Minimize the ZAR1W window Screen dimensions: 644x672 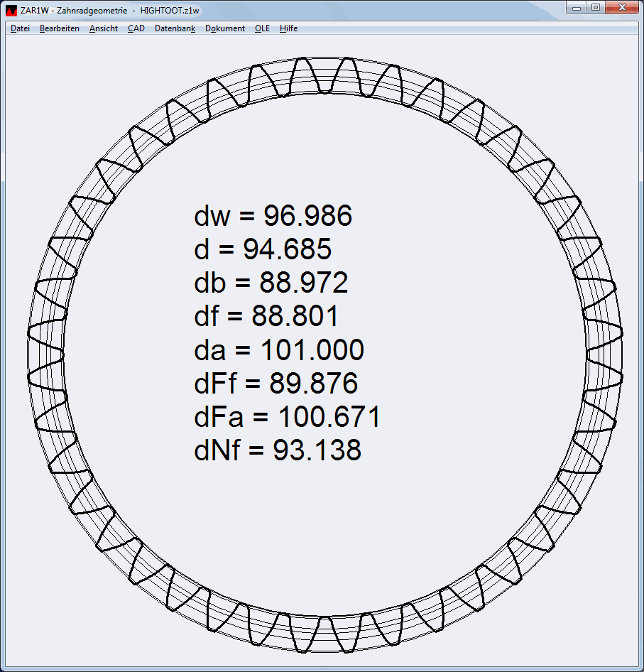coord(577,8)
